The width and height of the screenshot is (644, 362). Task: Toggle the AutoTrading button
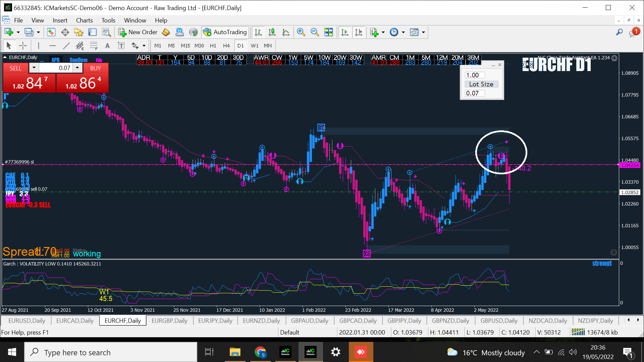point(225,32)
